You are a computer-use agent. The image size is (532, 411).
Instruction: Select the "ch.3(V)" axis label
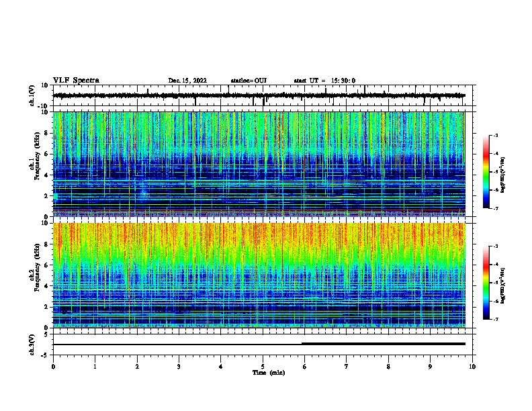coord(32,345)
